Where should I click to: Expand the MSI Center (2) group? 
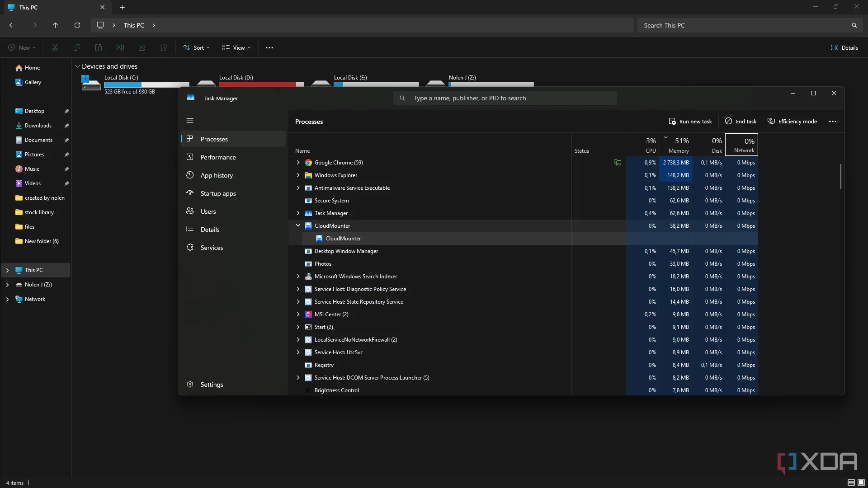(298, 314)
